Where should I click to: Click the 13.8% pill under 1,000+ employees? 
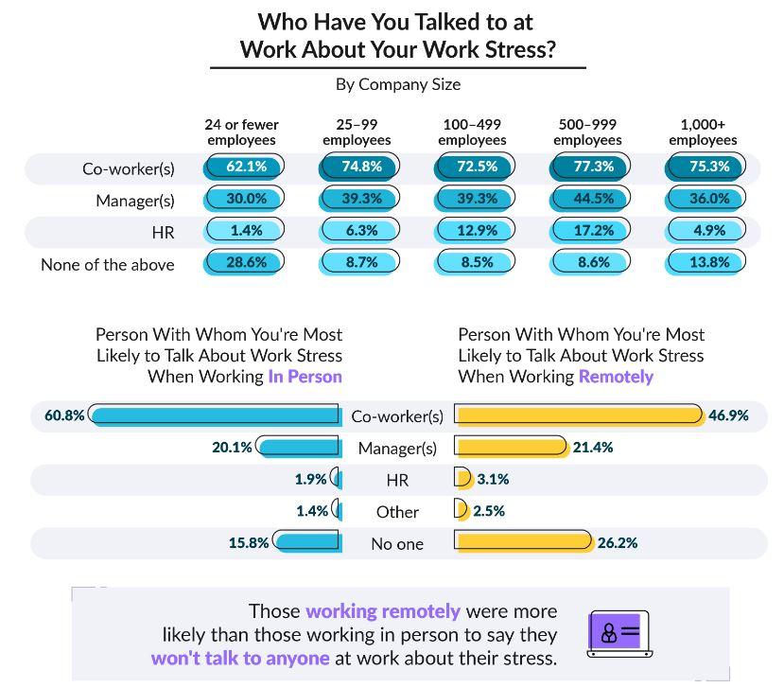coord(708,262)
